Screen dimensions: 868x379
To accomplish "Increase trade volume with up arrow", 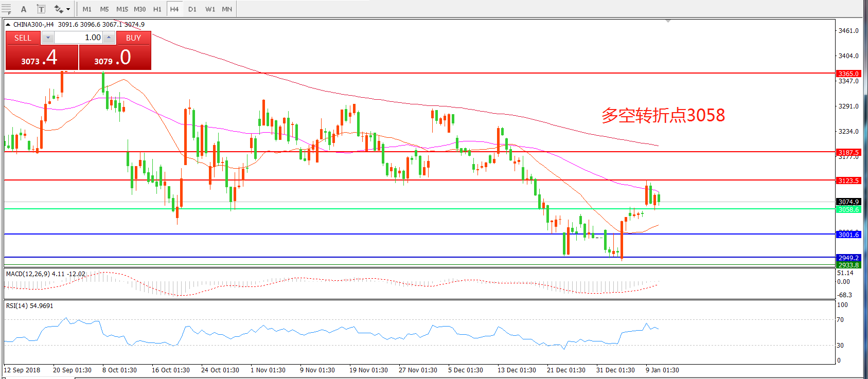I will click(109, 38).
